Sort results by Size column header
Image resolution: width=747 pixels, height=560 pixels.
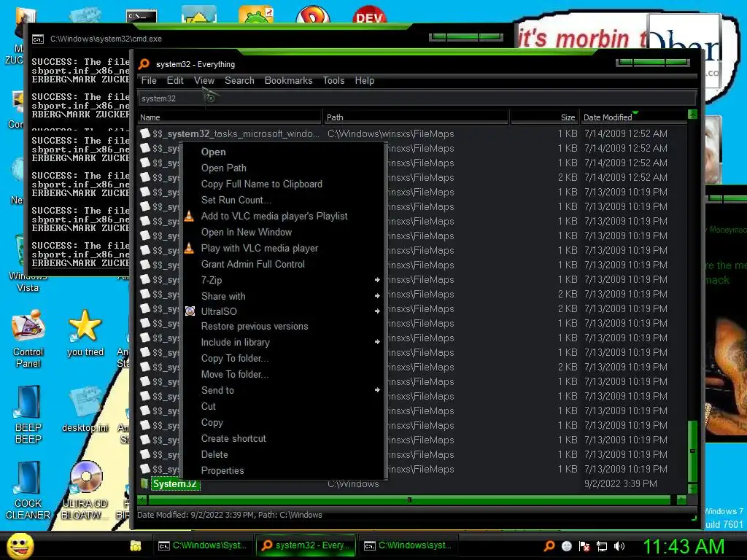(x=544, y=117)
